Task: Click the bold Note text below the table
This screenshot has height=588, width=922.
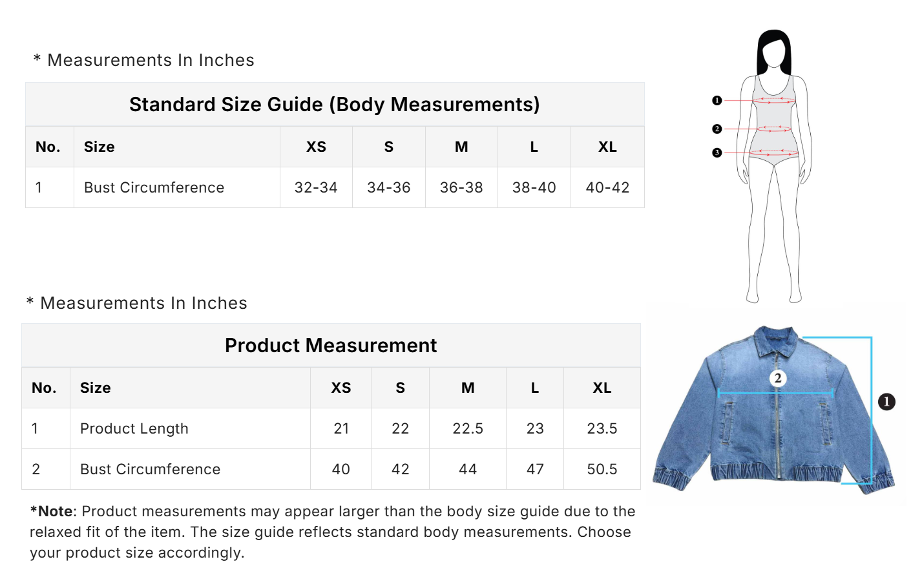Action: (52, 512)
